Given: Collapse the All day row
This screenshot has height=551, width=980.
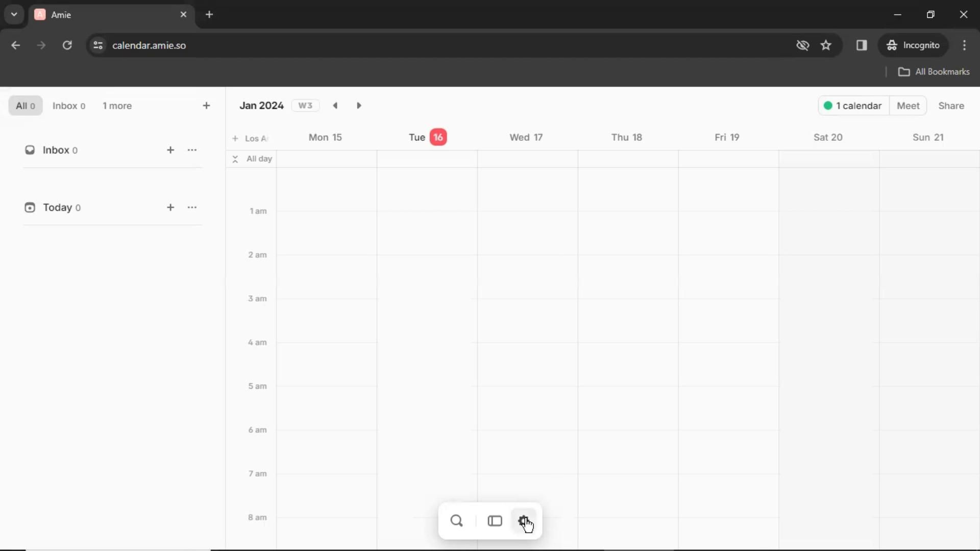Looking at the screenshot, I should click(x=235, y=159).
